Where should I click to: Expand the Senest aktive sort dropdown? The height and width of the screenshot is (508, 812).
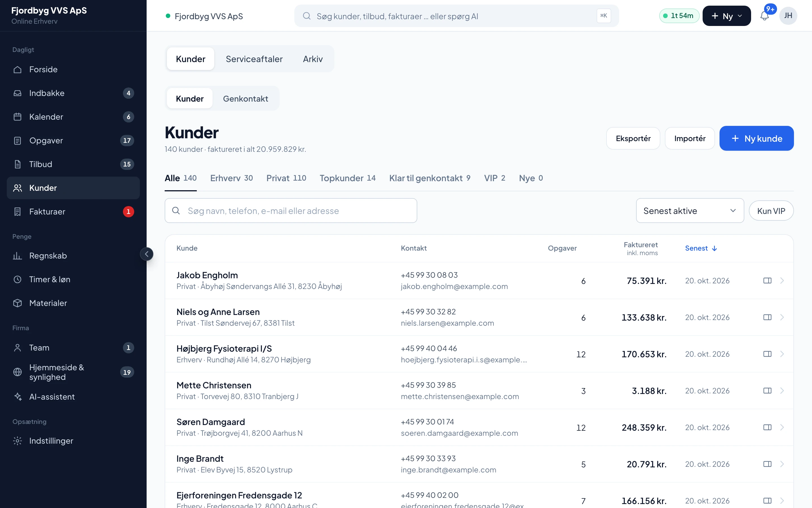[x=690, y=211]
